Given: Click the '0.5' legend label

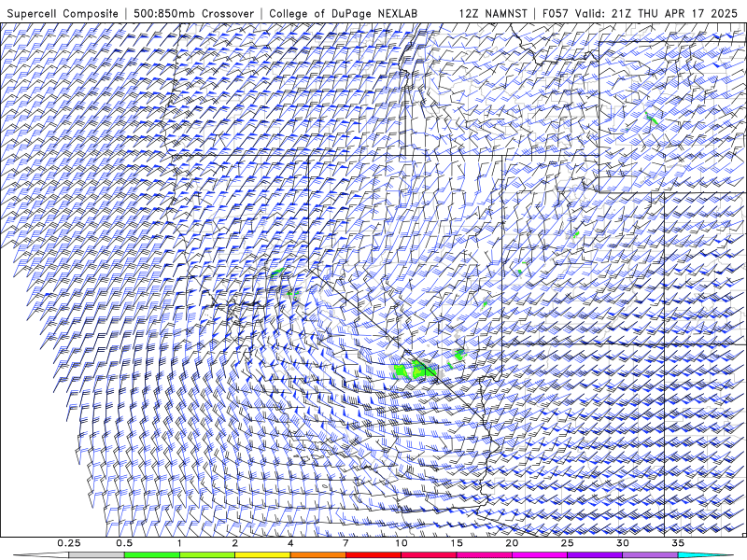Looking at the screenshot, I should pos(124,543).
